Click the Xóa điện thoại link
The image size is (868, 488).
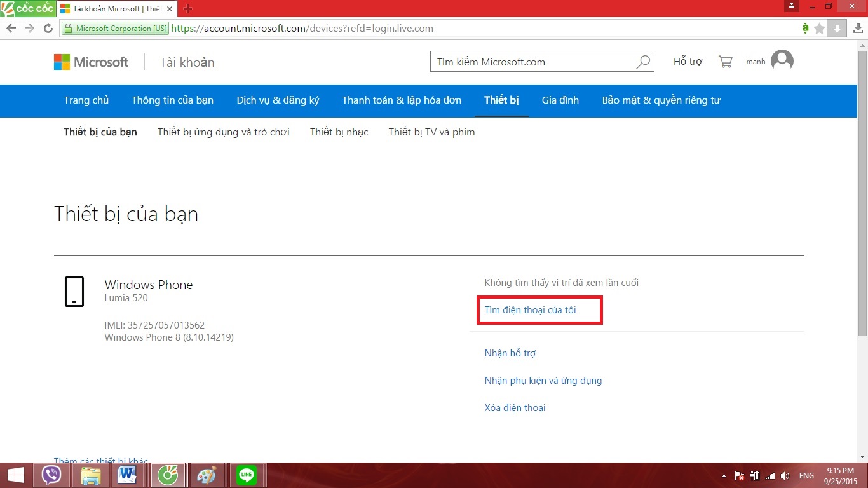[x=515, y=408]
